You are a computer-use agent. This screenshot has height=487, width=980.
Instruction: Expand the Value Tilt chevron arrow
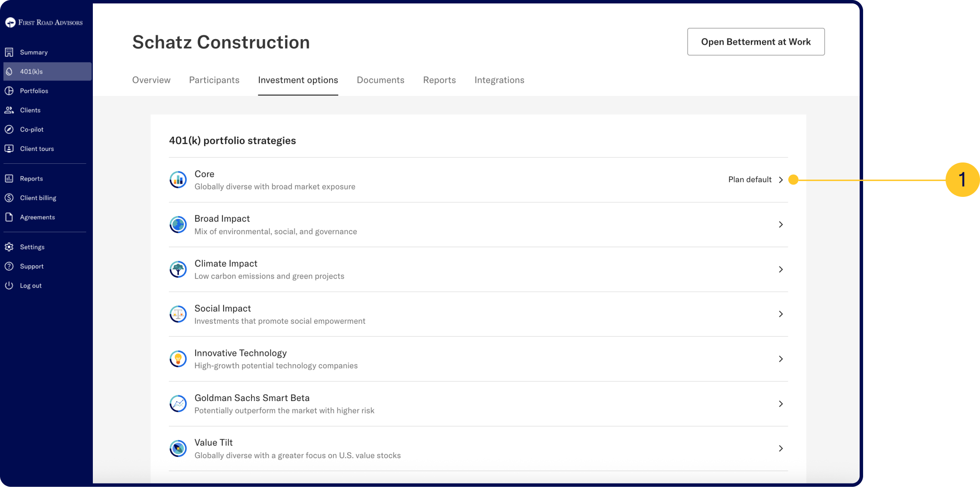(x=781, y=448)
